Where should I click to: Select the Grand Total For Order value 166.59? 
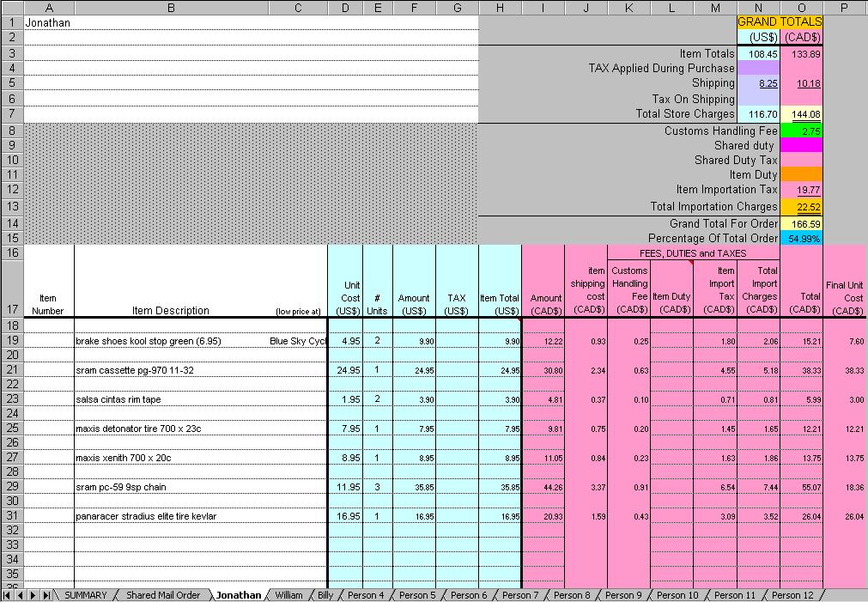pyautogui.click(x=802, y=223)
